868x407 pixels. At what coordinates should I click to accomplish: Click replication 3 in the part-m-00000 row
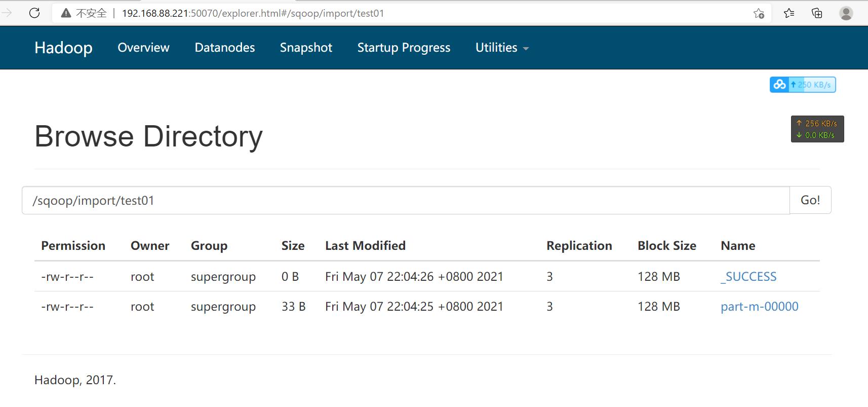pos(550,307)
